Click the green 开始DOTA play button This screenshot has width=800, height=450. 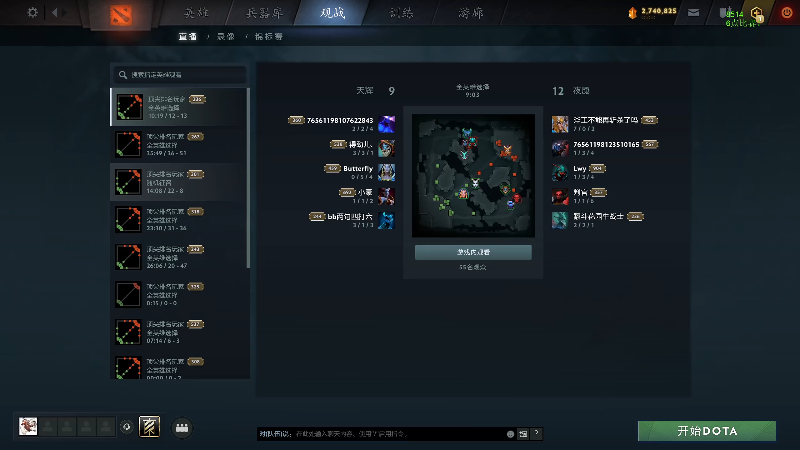[707, 431]
